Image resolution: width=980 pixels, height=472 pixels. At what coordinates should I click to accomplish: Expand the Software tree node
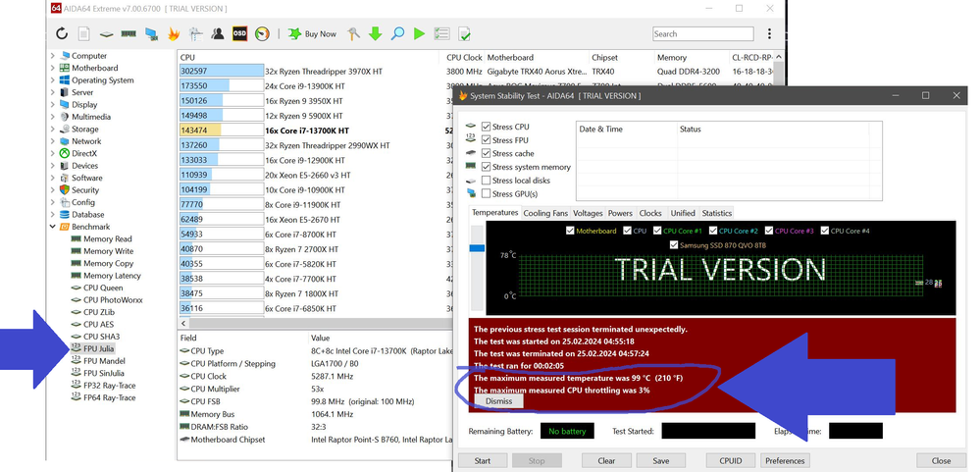53,178
